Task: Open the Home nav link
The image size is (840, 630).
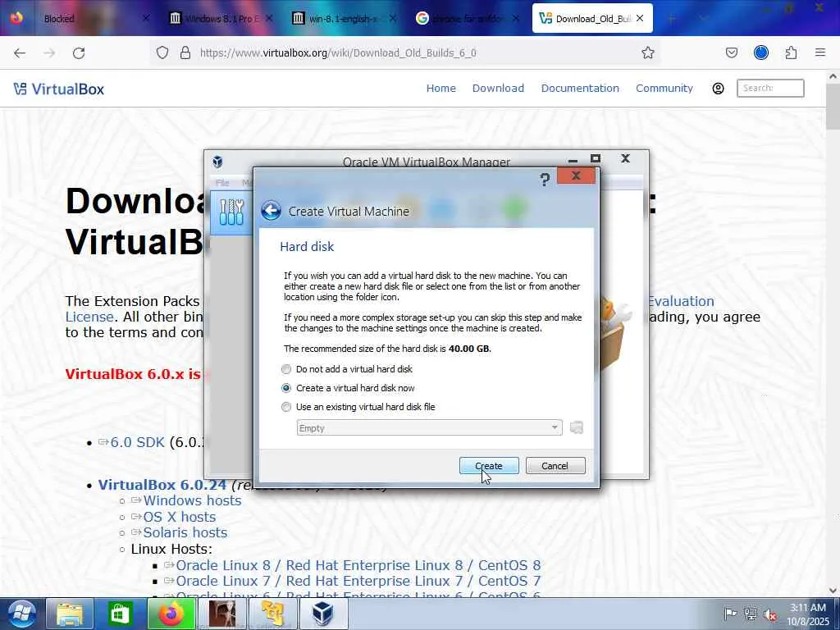Action: pyautogui.click(x=441, y=88)
